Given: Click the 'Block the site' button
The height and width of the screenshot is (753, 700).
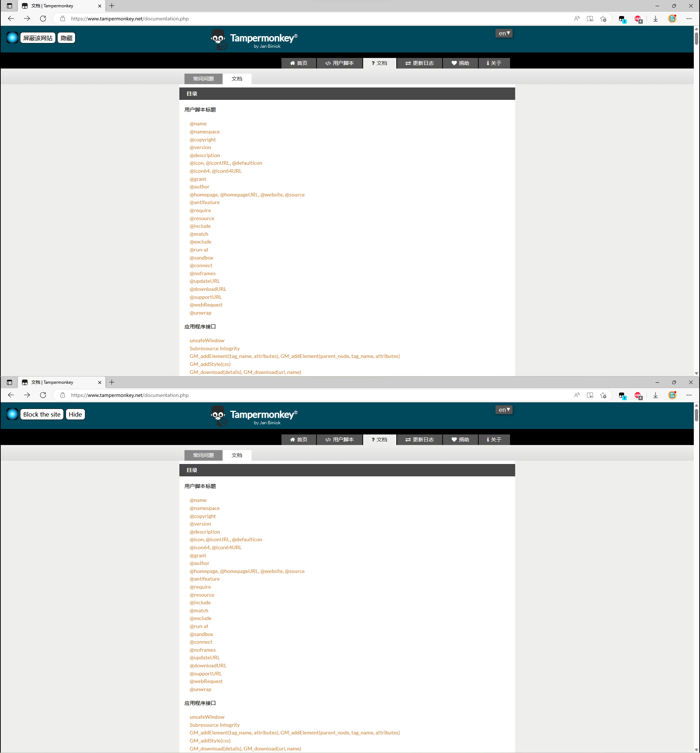Looking at the screenshot, I should [42, 414].
